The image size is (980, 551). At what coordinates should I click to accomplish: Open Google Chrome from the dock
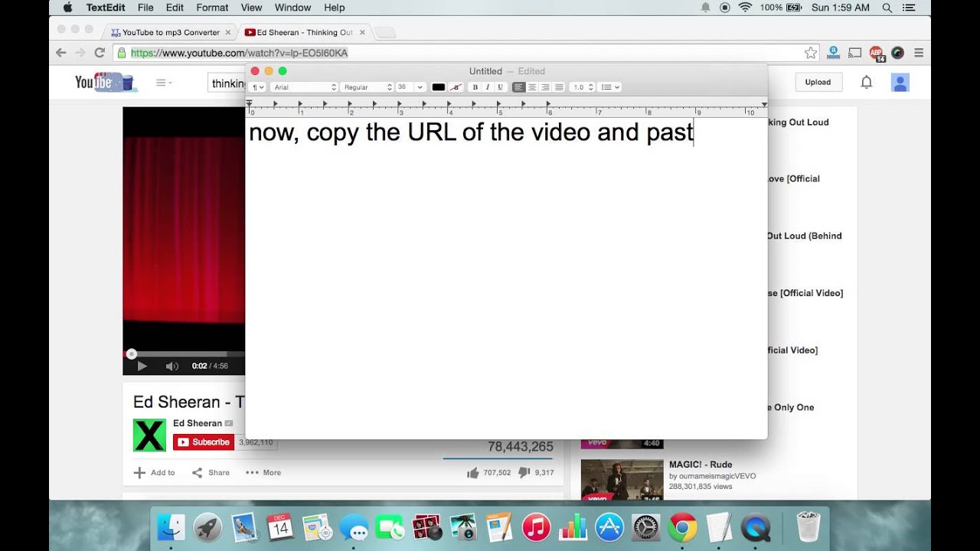tap(682, 527)
